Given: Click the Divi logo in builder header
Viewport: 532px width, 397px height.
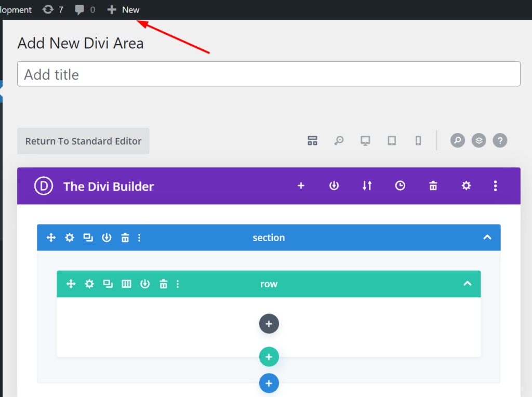Looking at the screenshot, I should coord(44,186).
